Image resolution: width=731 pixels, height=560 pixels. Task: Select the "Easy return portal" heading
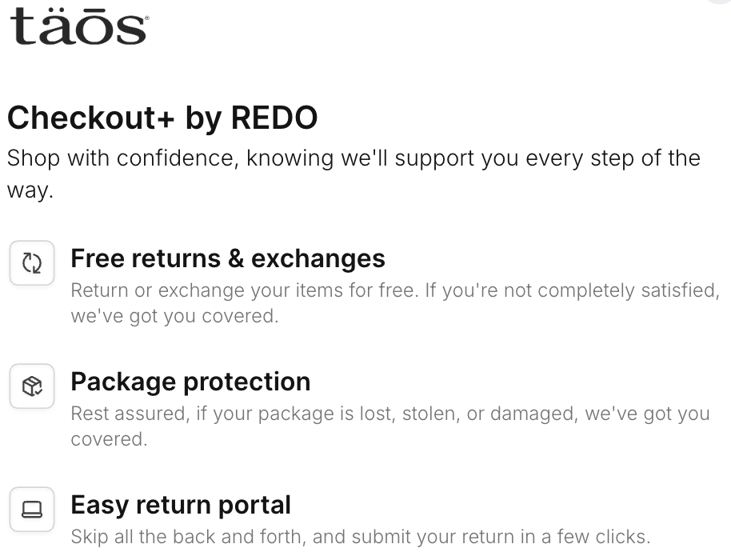(x=181, y=505)
